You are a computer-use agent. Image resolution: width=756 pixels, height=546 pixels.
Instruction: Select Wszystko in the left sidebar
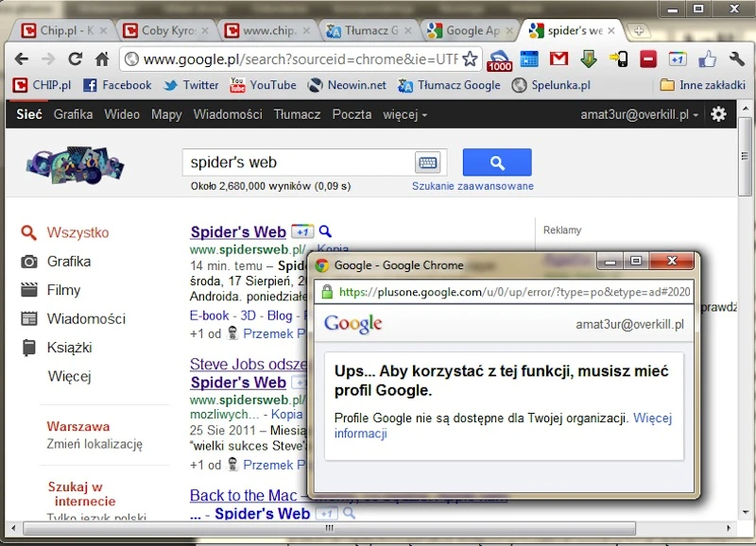(65, 232)
